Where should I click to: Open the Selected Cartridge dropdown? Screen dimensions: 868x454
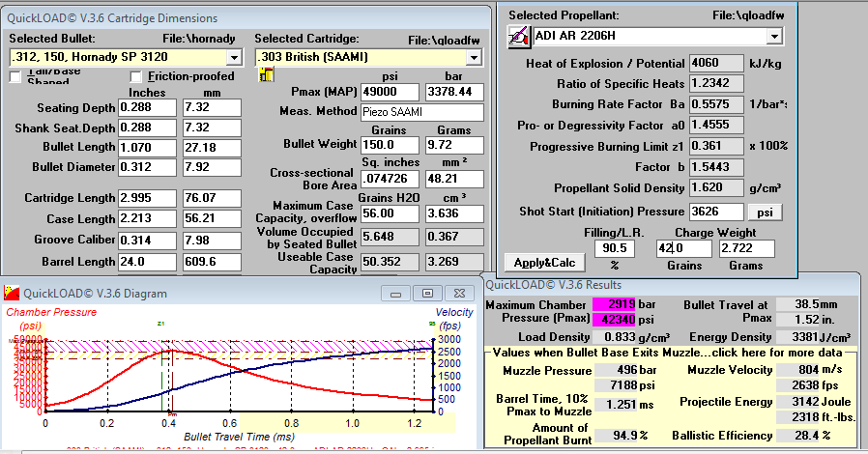pos(474,58)
